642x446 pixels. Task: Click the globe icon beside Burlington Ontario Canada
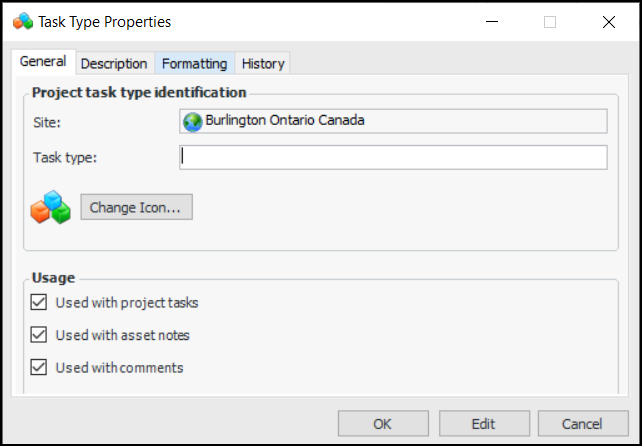[x=193, y=121]
